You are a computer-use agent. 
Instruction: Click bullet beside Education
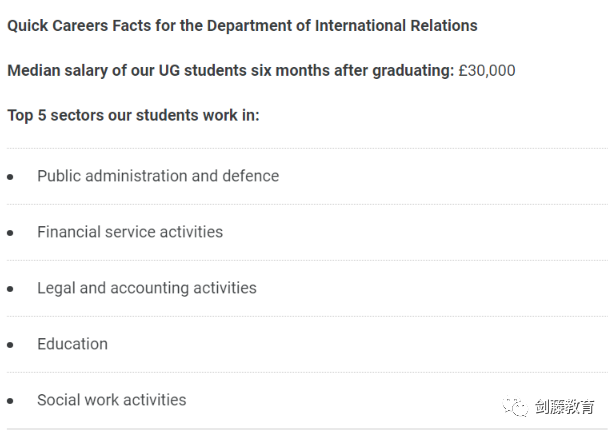[x=10, y=345]
